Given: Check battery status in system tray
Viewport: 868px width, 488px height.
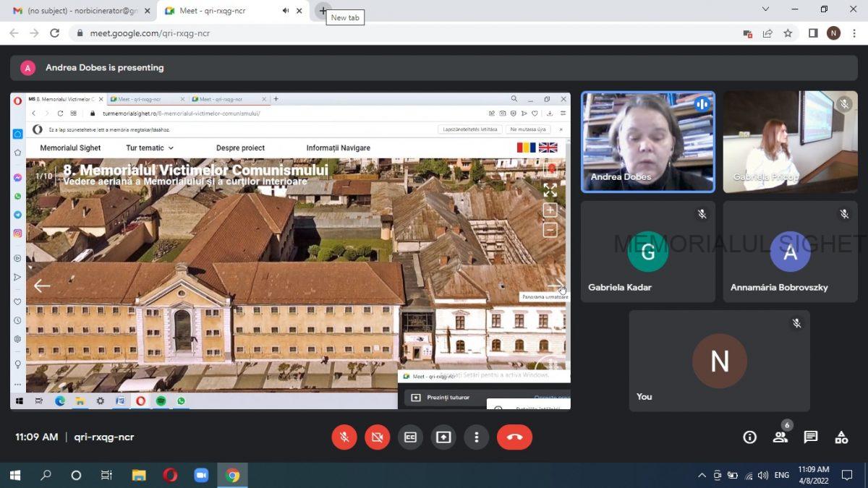Looking at the screenshot, I should [x=733, y=475].
